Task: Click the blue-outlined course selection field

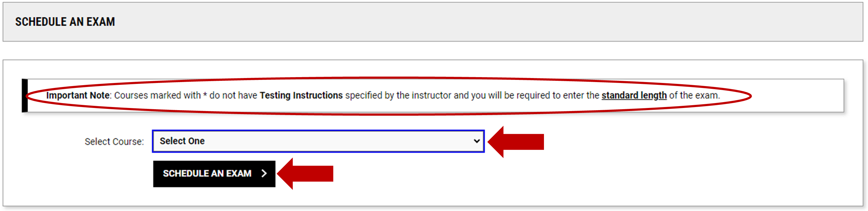Action: tap(318, 142)
